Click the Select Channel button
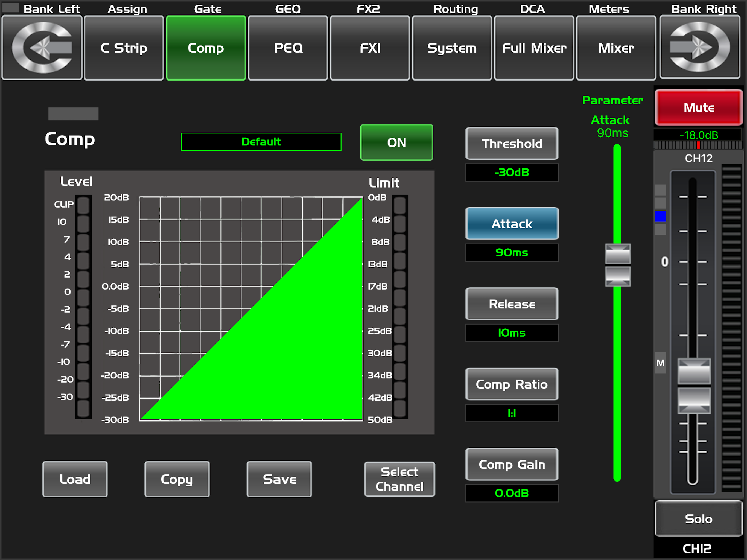The width and height of the screenshot is (747, 560). point(399,479)
